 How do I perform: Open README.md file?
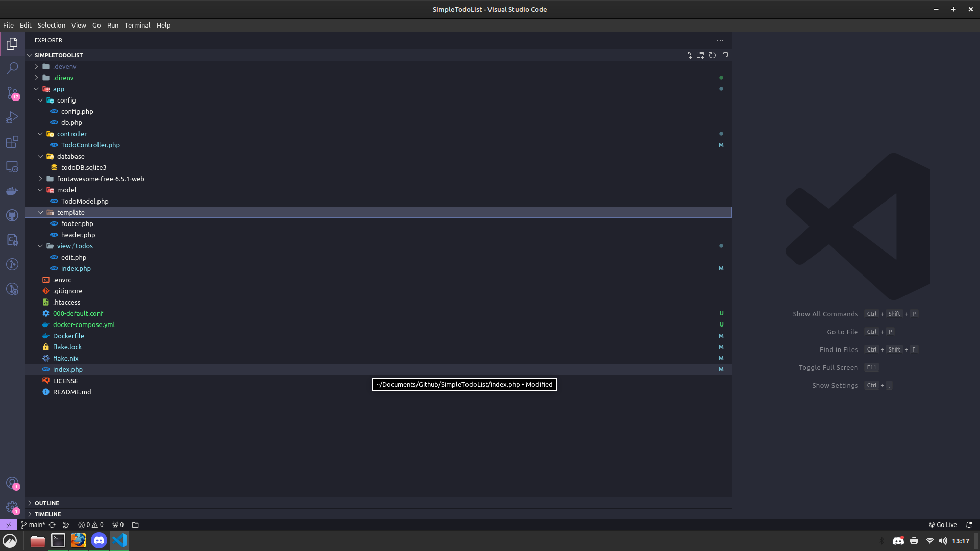[72, 392]
